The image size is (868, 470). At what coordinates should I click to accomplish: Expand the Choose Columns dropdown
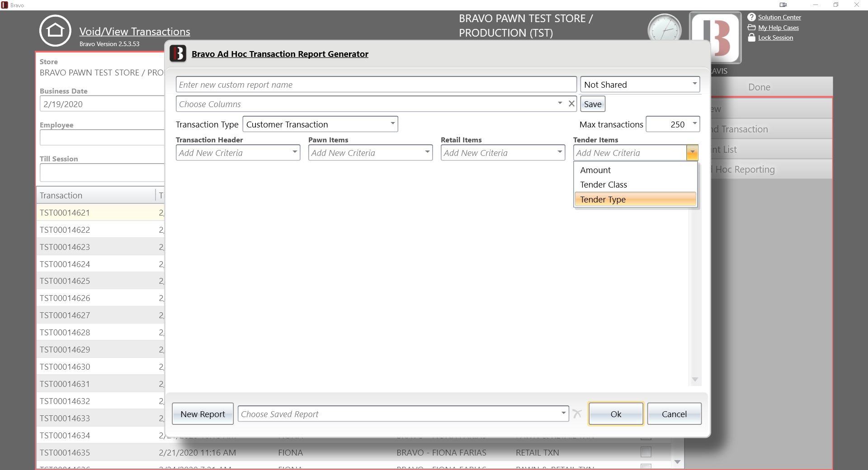[560, 103]
